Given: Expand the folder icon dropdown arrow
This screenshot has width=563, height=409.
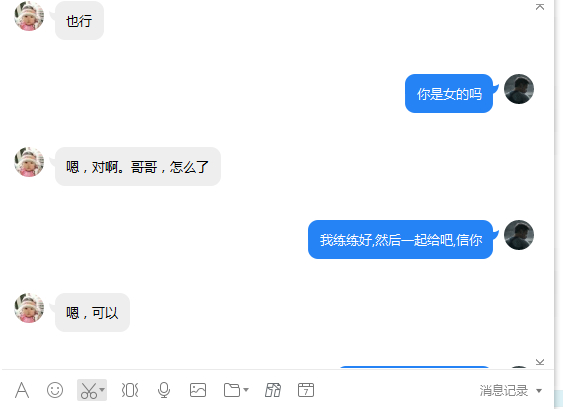Looking at the screenshot, I should (246, 390).
